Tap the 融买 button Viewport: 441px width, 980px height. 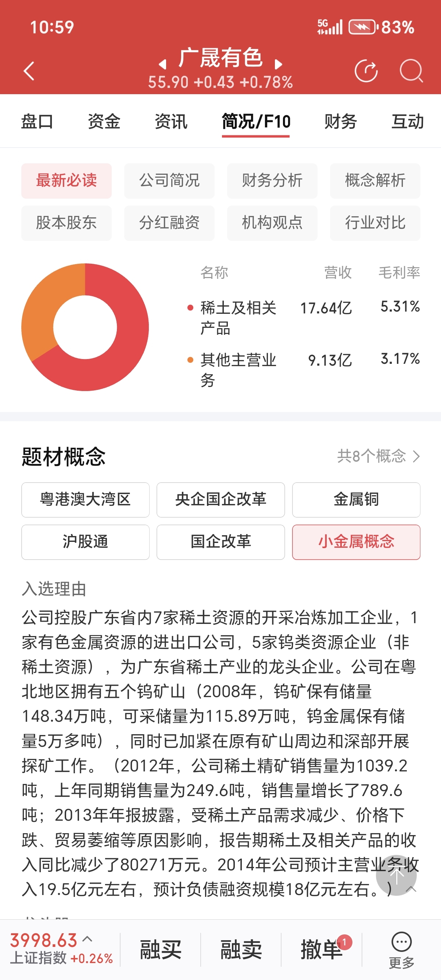coord(161,949)
